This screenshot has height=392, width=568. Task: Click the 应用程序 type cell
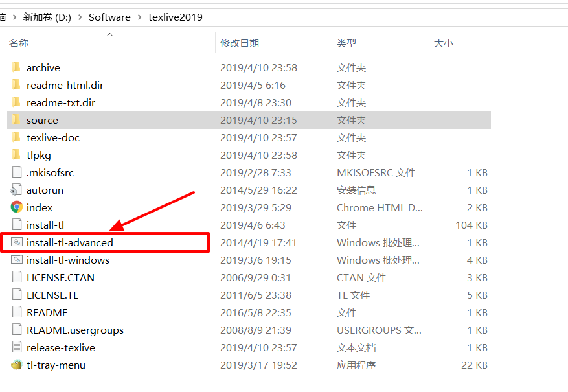[x=356, y=365]
